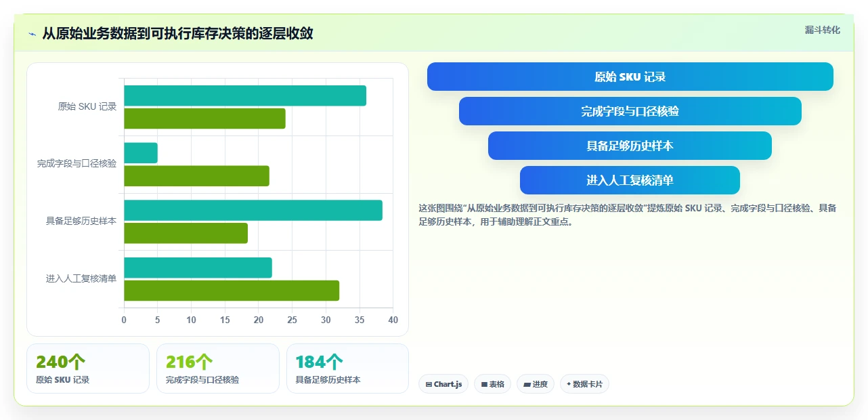Screen dimensions: 868x420
Task: Click the 具备足够历史样本 axis label on chart
Action: pyautogui.click(x=81, y=222)
